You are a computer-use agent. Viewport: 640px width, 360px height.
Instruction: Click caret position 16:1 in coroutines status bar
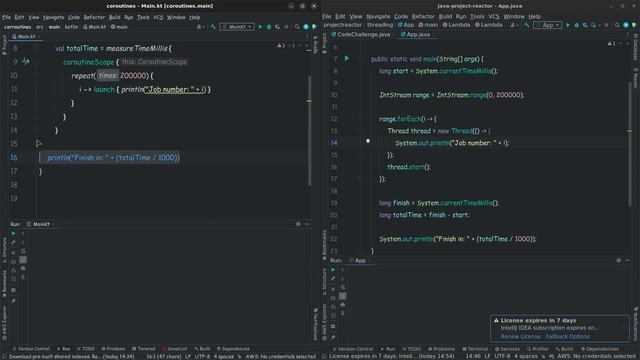(x=163, y=357)
